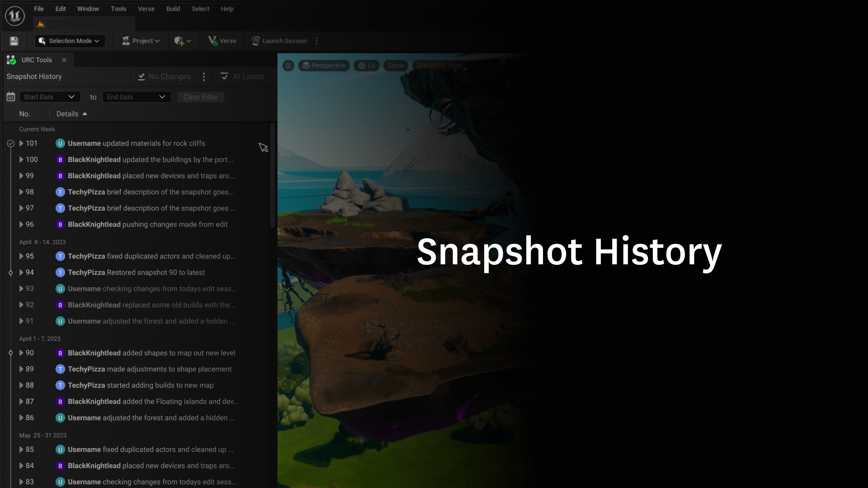
Task: Open the Selection Mode dropdown
Action: pos(70,41)
